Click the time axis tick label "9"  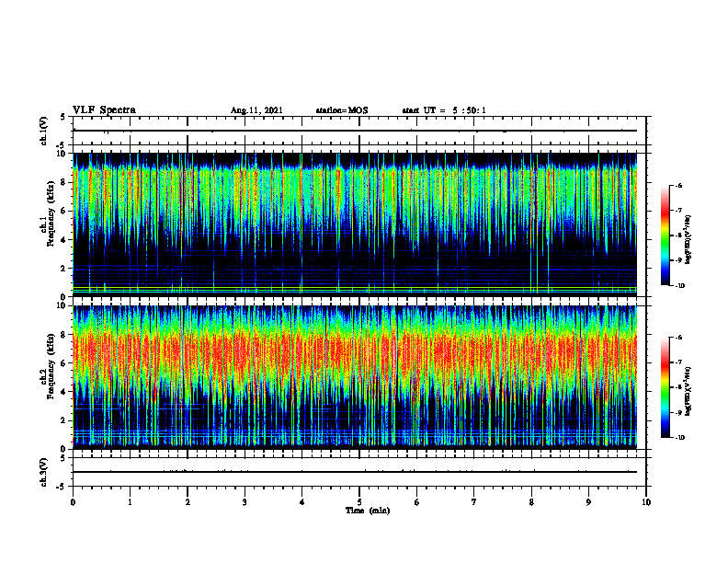[588, 502]
